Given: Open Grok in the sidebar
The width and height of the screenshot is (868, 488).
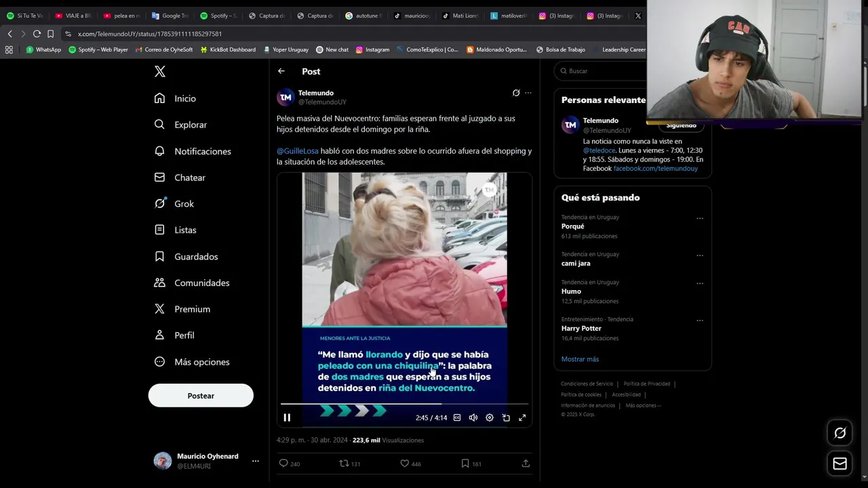Looking at the screenshot, I should [174, 203].
